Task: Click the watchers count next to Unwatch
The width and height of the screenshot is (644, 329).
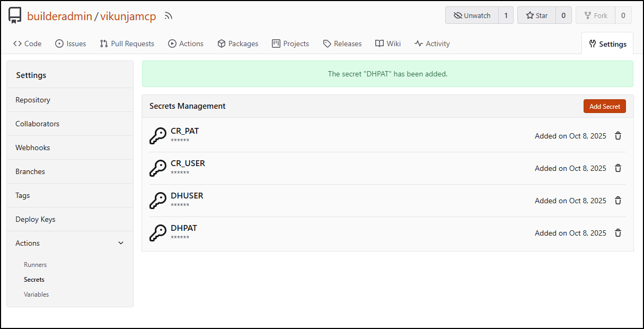Action: (x=506, y=15)
